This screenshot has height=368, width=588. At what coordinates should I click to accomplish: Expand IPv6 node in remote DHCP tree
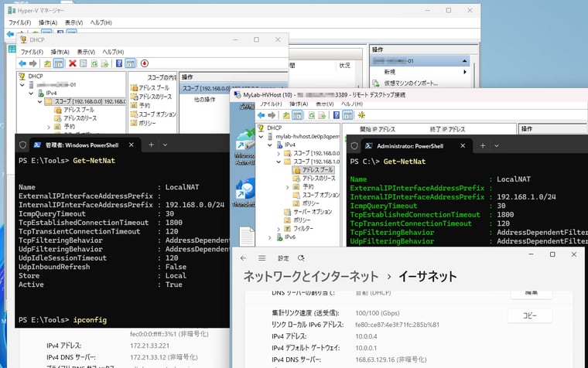tap(269, 237)
